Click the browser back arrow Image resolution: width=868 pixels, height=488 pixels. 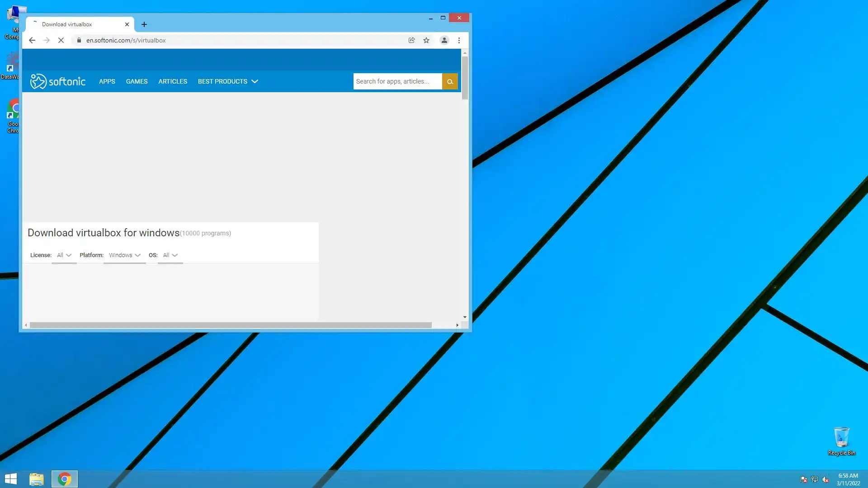click(x=32, y=40)
